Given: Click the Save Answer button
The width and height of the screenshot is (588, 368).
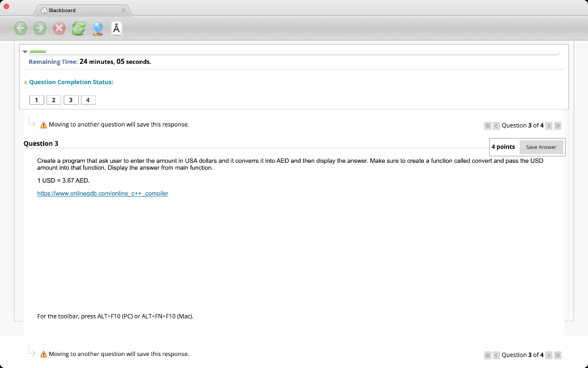Looking at the screenshot, I should click(541, 147).
